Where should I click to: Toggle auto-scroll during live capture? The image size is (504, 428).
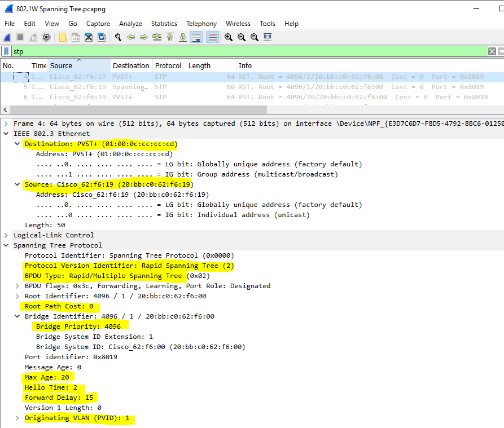point(196,37)
